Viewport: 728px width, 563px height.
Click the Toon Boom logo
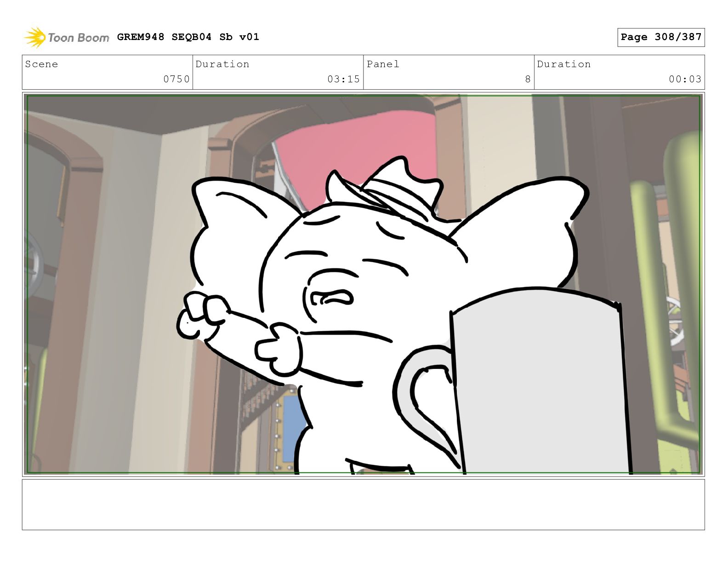67,37
